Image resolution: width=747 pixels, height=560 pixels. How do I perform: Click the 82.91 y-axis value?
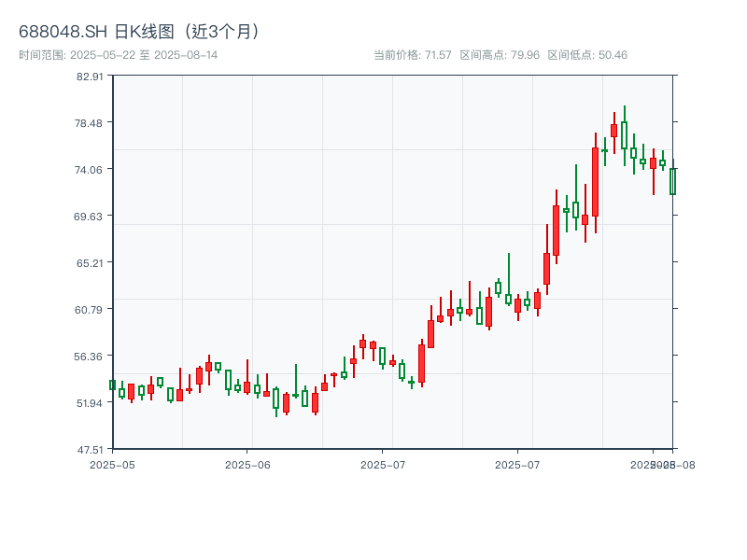click(x=90, y=77)
